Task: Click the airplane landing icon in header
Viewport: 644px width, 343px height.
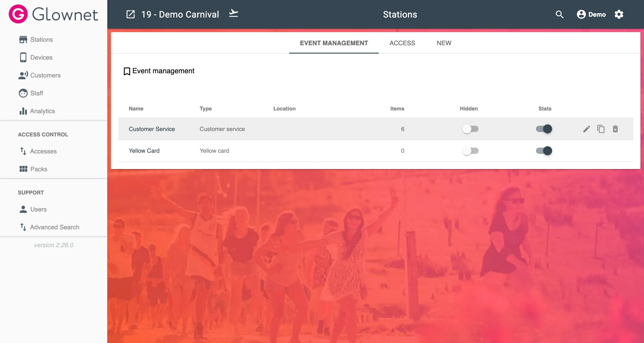Action: pos(233,14)
